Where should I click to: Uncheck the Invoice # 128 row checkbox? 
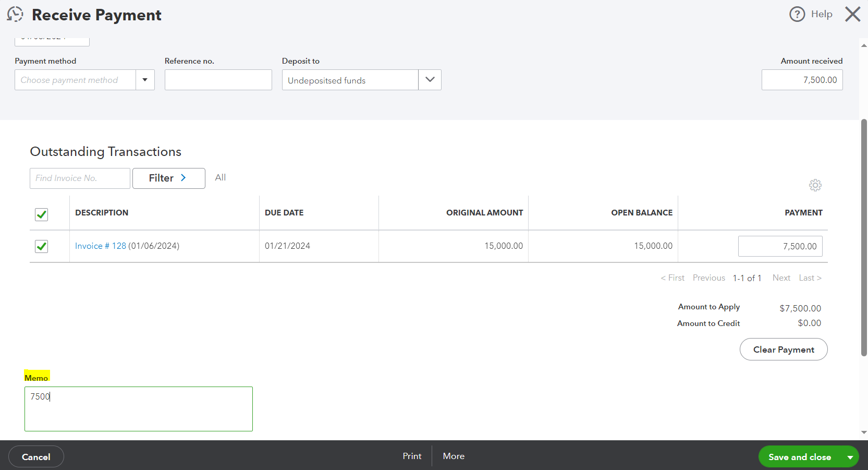pos(41,246)
